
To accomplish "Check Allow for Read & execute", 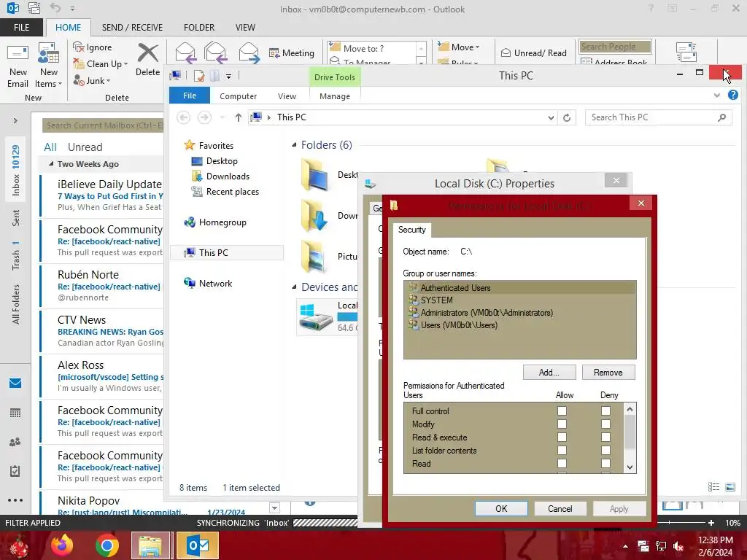I will (562, 437).
